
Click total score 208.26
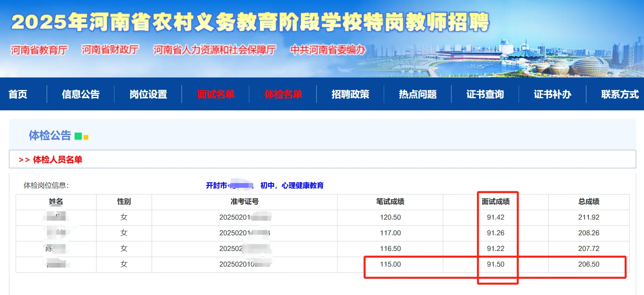589,233
